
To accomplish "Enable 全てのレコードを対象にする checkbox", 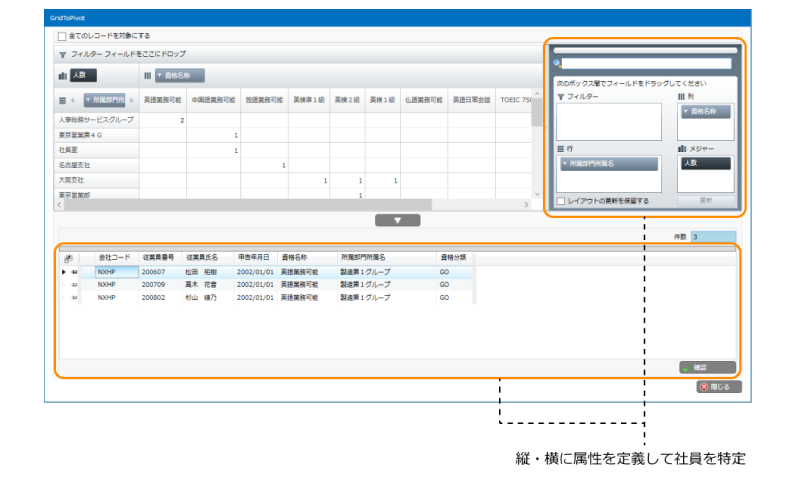I will (x=62, y=36).
